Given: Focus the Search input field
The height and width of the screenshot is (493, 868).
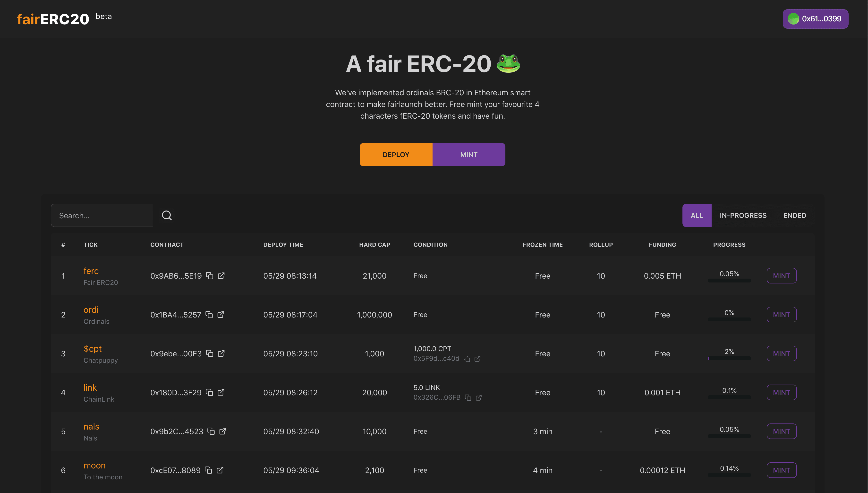Looking at the screenshot, I should (x=102, y=215).
